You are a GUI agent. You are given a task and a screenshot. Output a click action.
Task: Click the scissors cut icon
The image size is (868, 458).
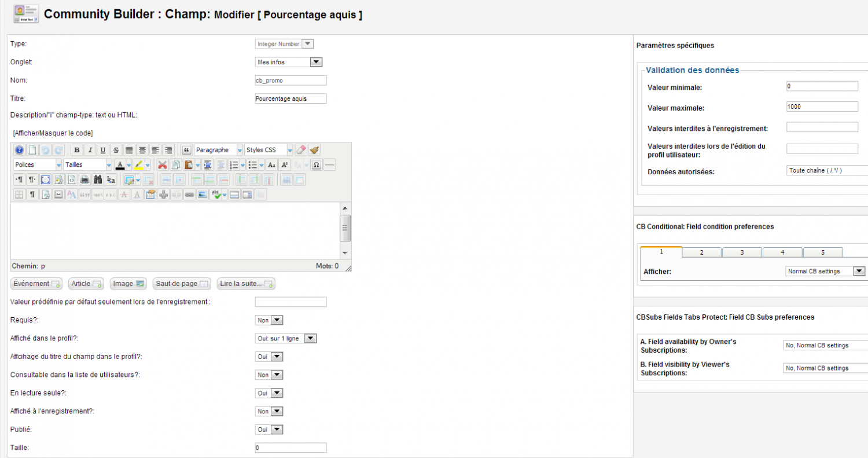163,164
